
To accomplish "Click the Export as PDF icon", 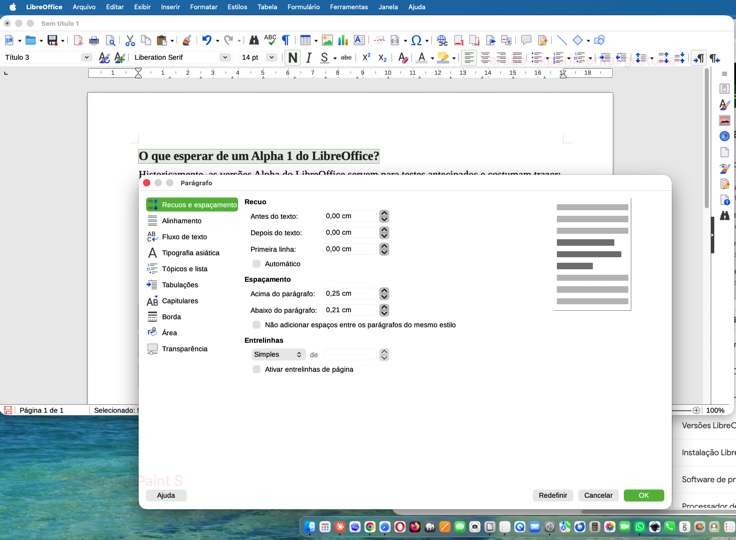I will (x=78, y=40).
